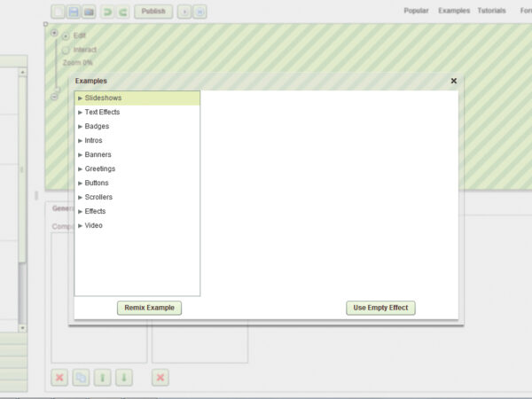This screenshot has height=399, width=532.
Task: Close the Examples dialog
Action: click(454, 81)
